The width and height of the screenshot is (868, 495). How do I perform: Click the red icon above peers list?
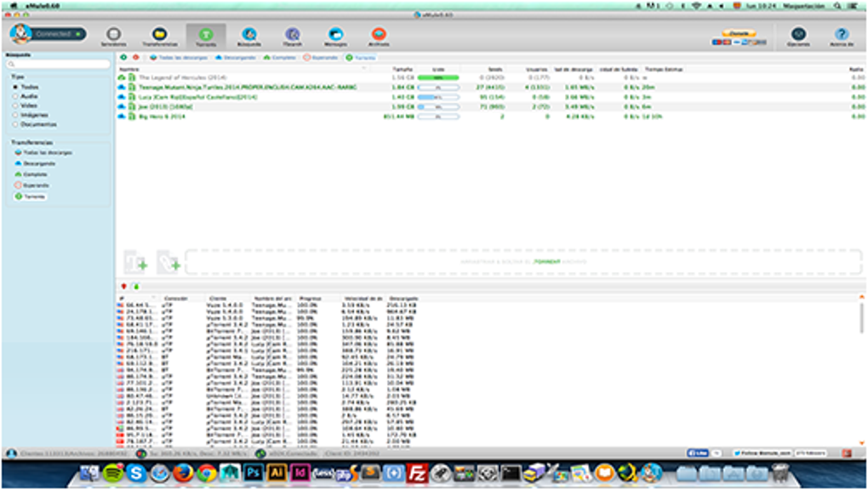tap(123, 287)
